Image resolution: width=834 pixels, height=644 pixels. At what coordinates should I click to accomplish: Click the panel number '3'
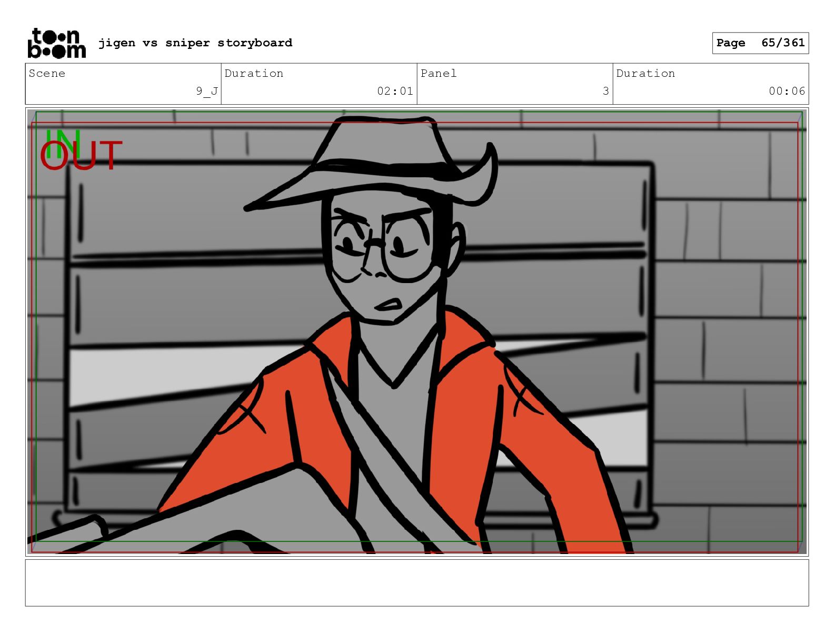[x=606, y=91]
